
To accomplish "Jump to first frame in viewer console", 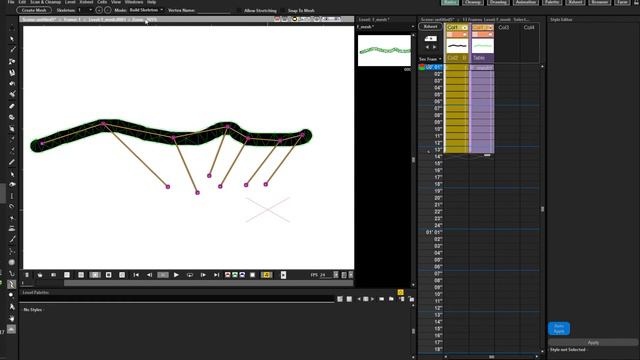I will tap(136, 275).
